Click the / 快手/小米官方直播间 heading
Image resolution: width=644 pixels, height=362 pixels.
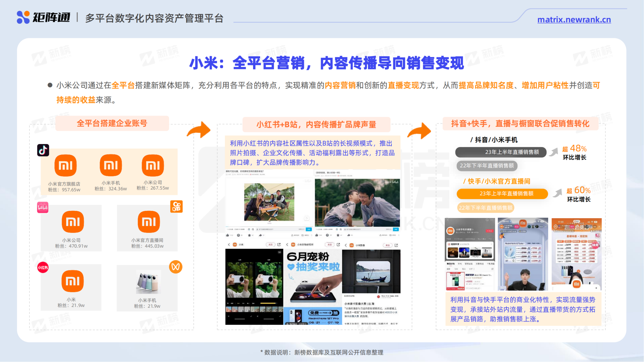click(497, 181)
